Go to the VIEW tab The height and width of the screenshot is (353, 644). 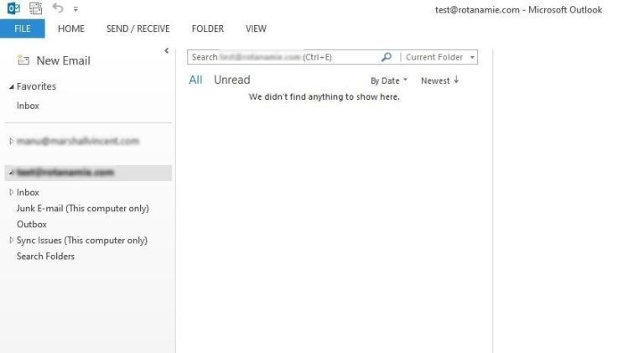click(x=256, y=29)
